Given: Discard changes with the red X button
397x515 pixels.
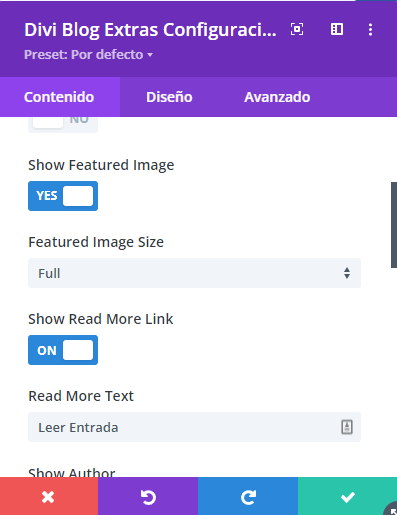Looking at the screenshot, I should 49,496.
